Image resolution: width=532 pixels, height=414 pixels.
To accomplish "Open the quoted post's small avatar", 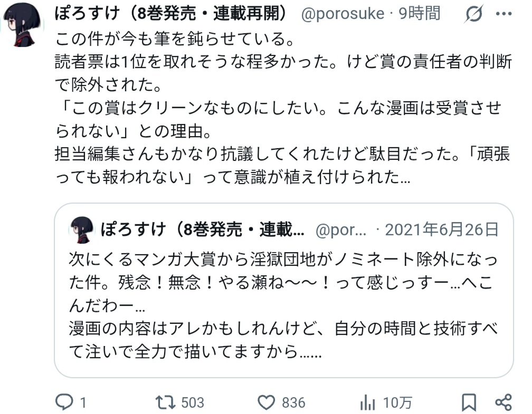I will [81, 230].
